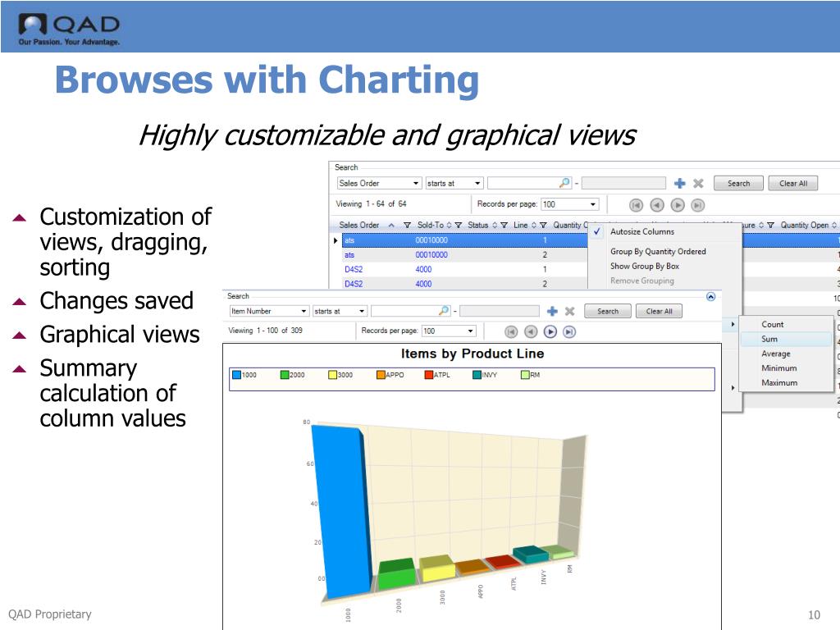
Task: Toggle the Autosize Columns checked menu item
Action: pos(664,232)
